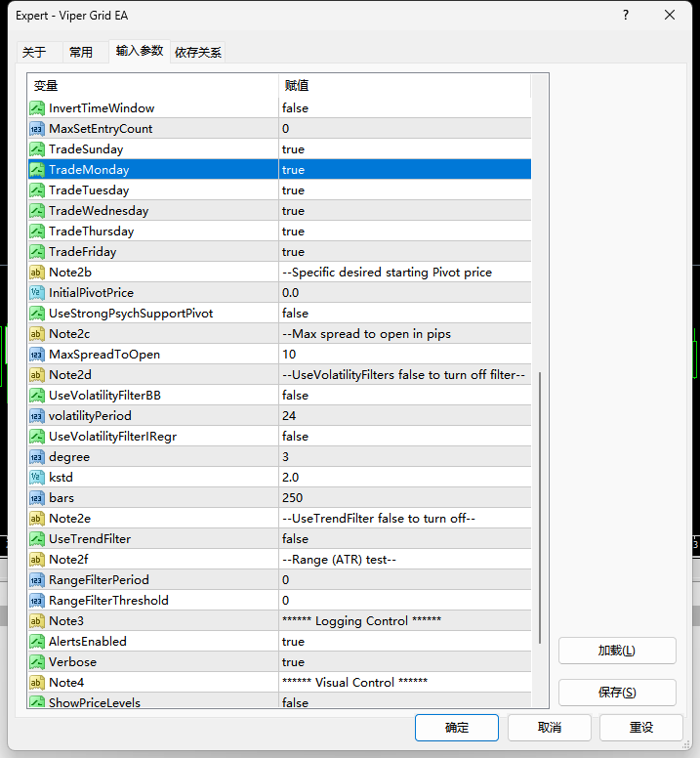The height and width of the screenshot is (758, 700).
Task: Click the TradeThursday boolean icon
Action: [37, 232]
